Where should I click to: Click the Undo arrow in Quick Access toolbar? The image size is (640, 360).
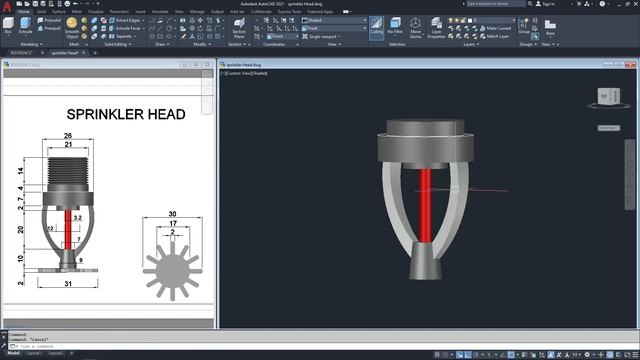[x=76, y=4]
